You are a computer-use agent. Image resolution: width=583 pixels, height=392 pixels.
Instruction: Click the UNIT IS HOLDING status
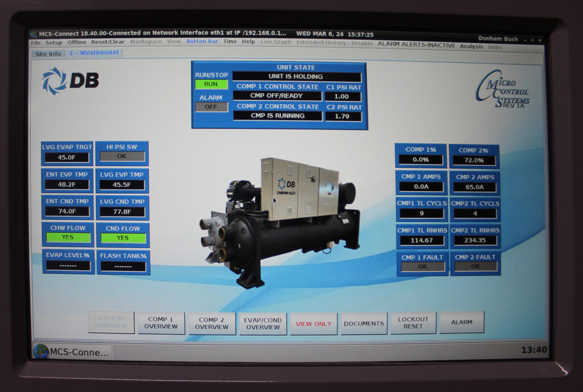pos(296,77)
